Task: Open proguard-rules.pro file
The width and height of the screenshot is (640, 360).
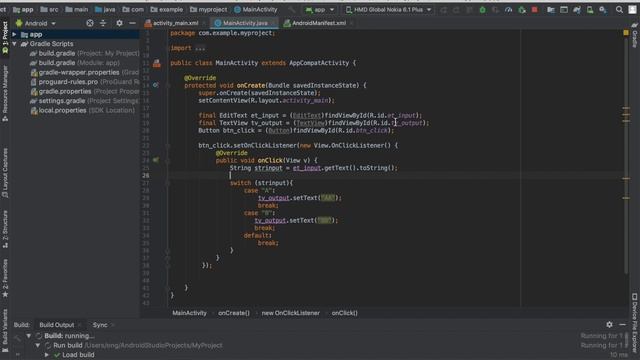Action: (x=85, y=82)
